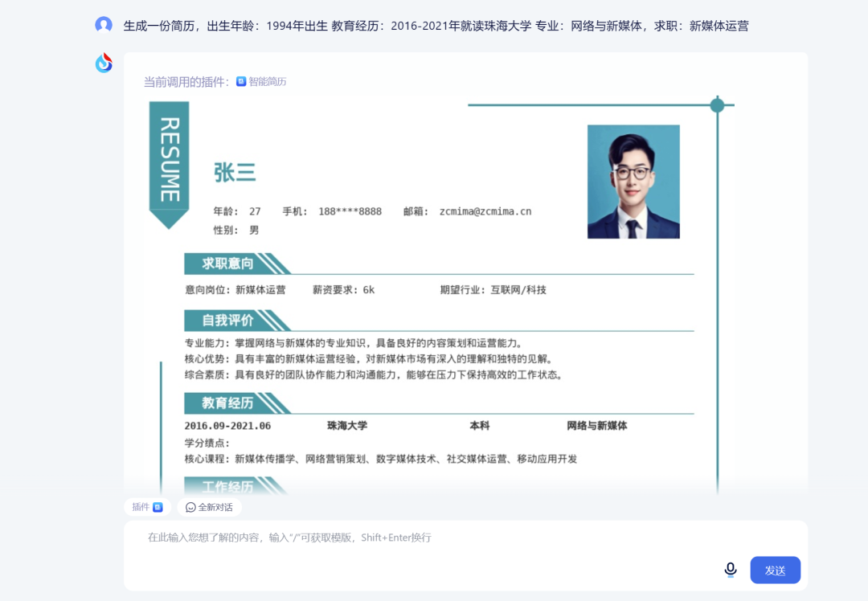Click the user avatar icon

(104, 25)
